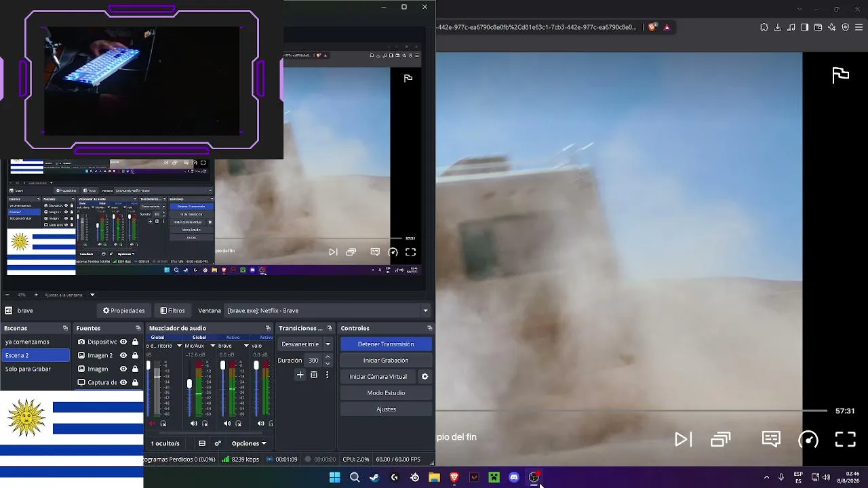Click Iniciar Cámara Virtual button
This screenshot has width=868, height=488.
(378, 377)
